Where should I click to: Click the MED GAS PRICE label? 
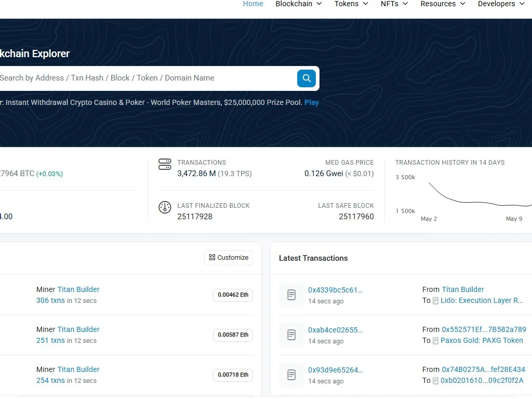tap(350, 163)
